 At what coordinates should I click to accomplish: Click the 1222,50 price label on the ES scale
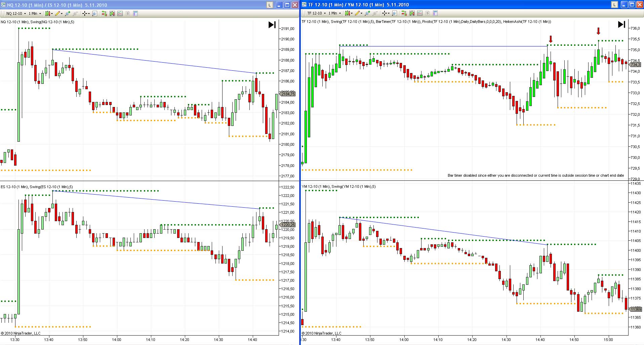pyautogui.click(x=288, y=187)
